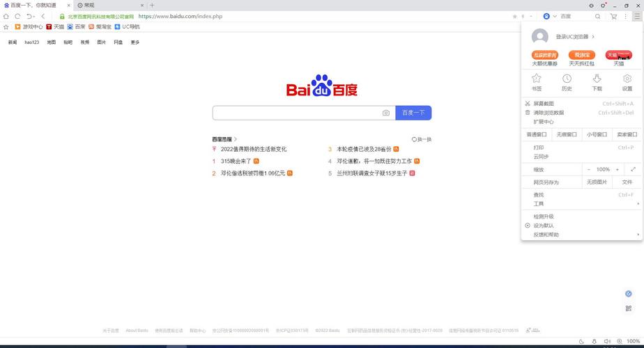Save page as 文件
Viewport: 644px width, 348px height.
tap(627, 182)
